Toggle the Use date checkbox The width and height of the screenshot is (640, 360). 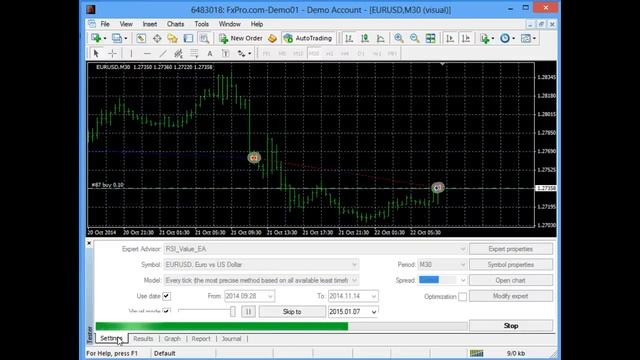(167, 296)
